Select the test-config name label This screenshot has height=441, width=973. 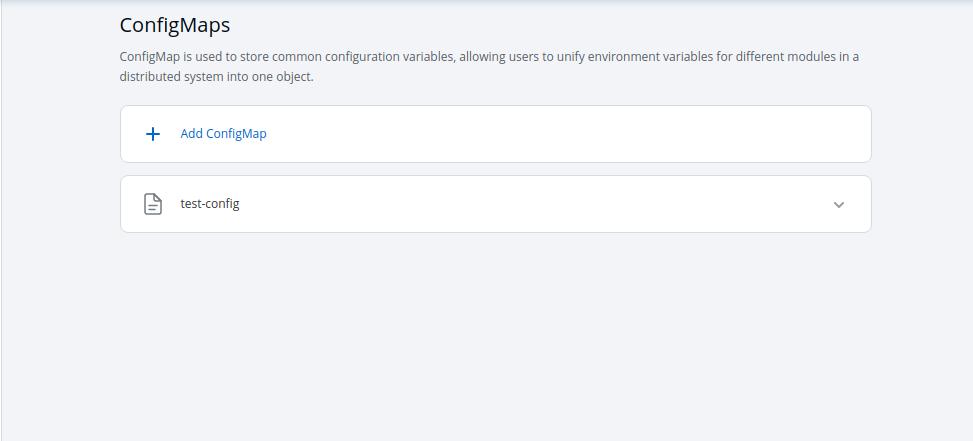click(x=210, y=204)
